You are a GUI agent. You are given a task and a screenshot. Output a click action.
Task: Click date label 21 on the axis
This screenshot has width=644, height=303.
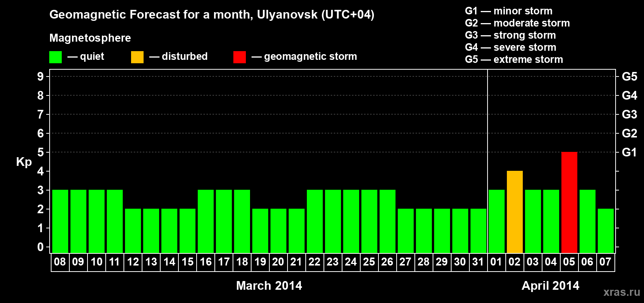pyautogui.click(x=296, y=262)
